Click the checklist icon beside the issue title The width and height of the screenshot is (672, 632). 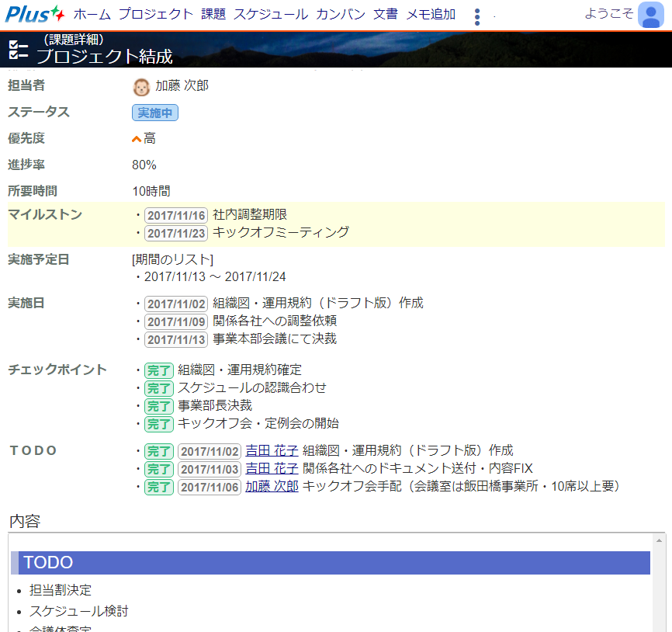[x=18, y=50]
